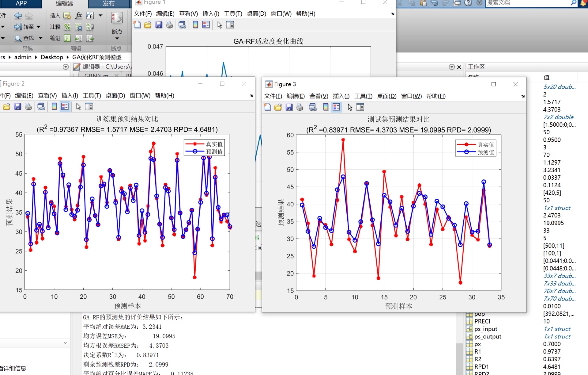The image size is (588, 375).
Task: Click Edit Plot arrow in Figure 3
Action: (350, 107)
